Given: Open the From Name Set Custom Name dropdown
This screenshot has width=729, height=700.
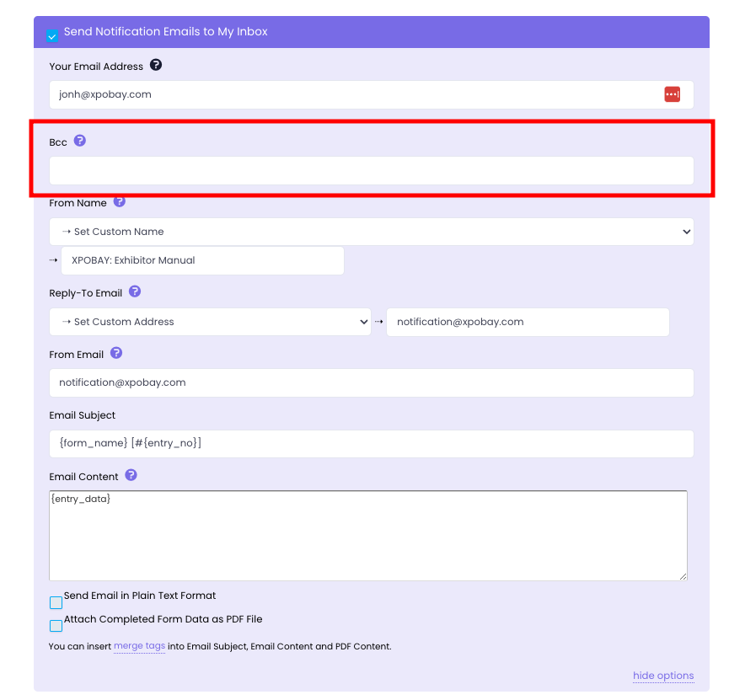Looking at the screenshot, I should pyautogui.click(x=371, y=232).
